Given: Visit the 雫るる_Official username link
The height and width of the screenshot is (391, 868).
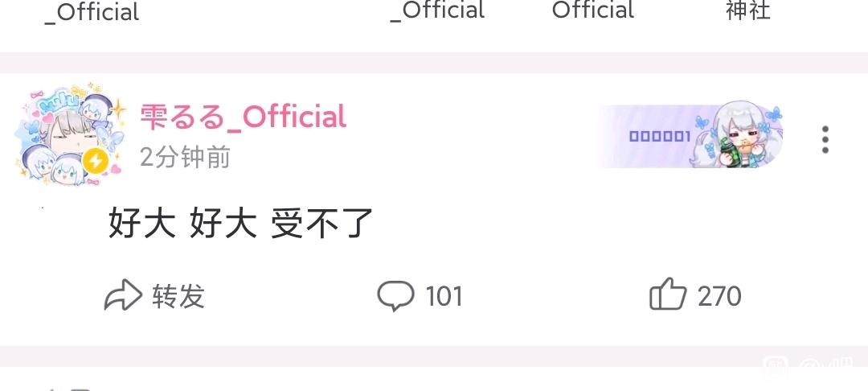Looking at the screenshot, I should coord(243,117).
